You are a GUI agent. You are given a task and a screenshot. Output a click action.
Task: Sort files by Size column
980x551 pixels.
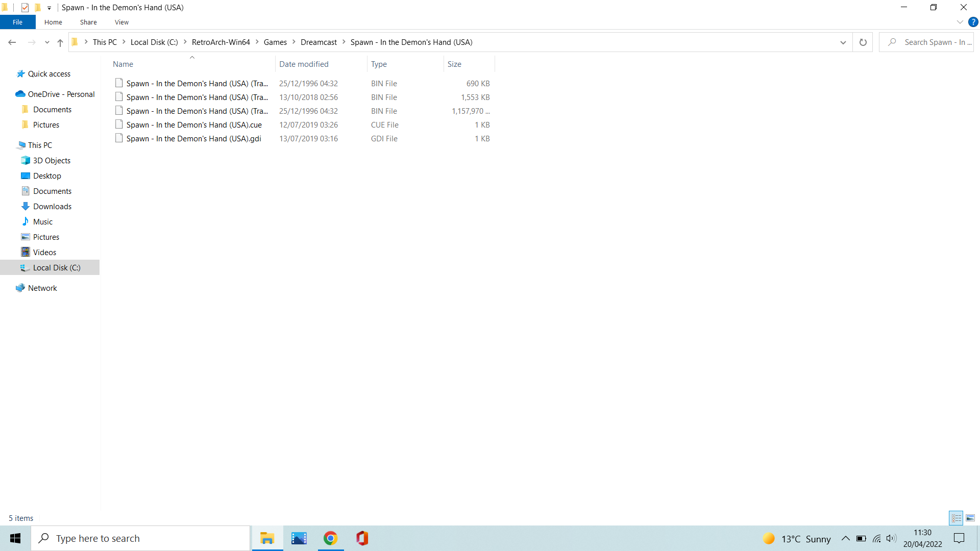(469, 64)
